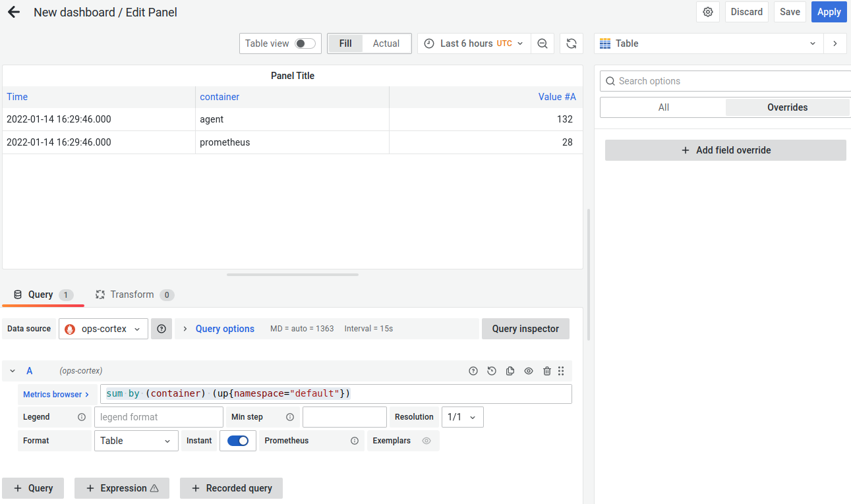Switch to the Query tab
Image resolution: width=851 pixels, height=504 pixels.
pos(44,294)
